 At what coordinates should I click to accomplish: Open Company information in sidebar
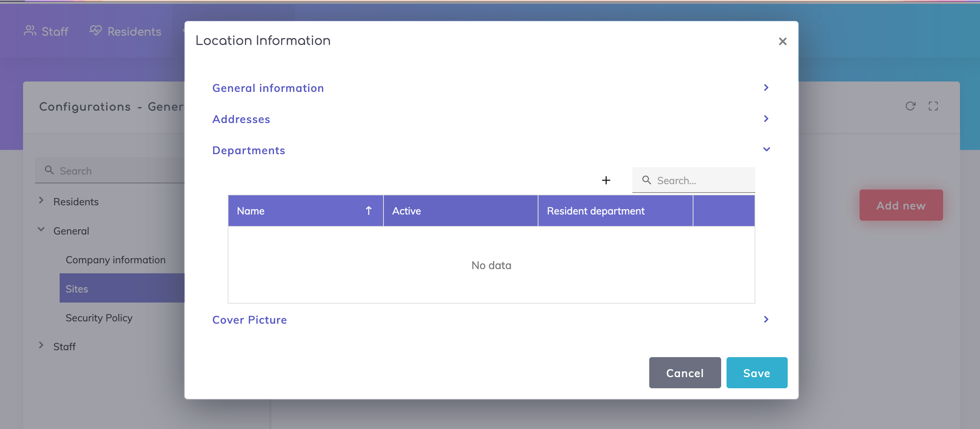point(115,260)
